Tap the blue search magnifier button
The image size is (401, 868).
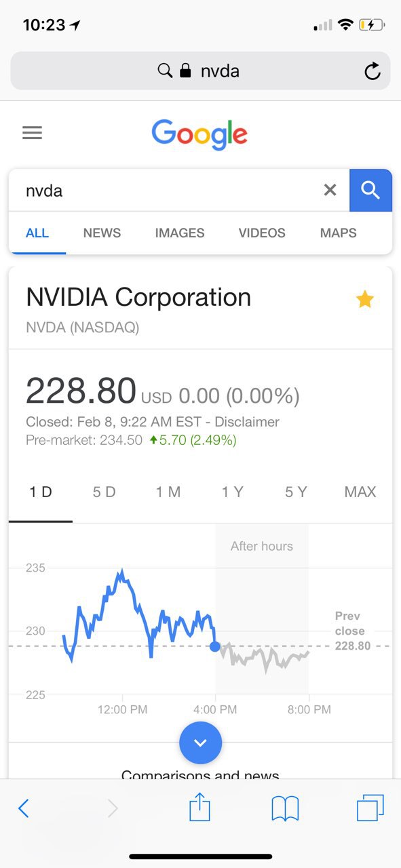tap(370, 191)
